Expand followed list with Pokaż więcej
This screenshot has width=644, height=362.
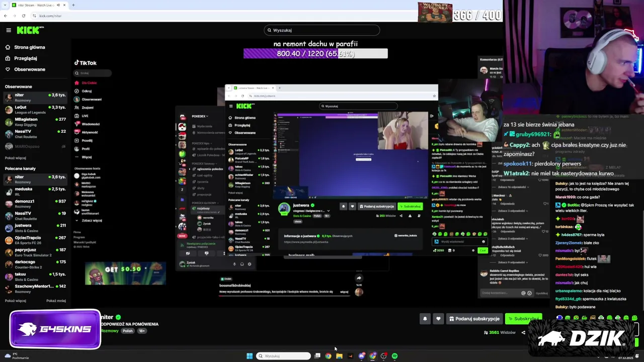(x=16, y=158)
